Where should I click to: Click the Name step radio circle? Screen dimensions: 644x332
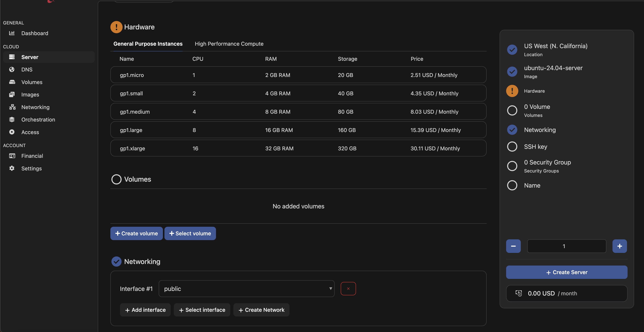click(x=512, y=185)
